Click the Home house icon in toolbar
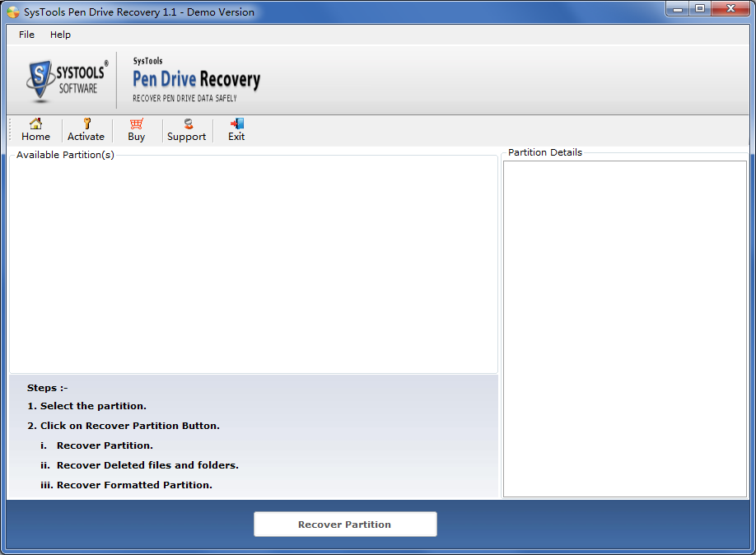The image size is (756, 555). [x=35, y=124]
